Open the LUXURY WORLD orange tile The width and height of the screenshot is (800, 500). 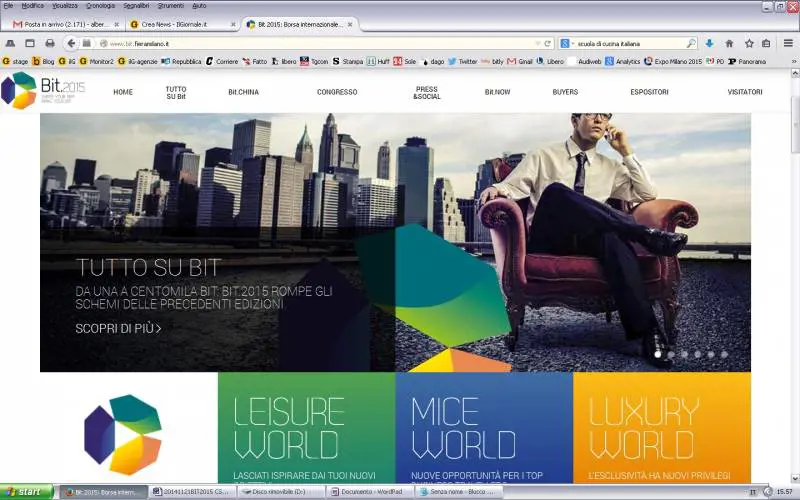coord(662,428)
